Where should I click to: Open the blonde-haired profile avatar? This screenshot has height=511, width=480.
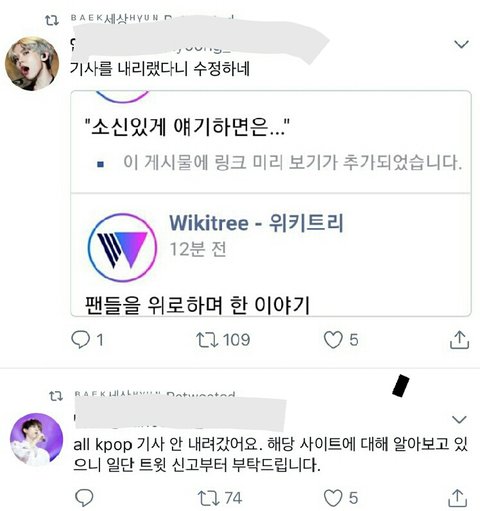pos(32,63)
